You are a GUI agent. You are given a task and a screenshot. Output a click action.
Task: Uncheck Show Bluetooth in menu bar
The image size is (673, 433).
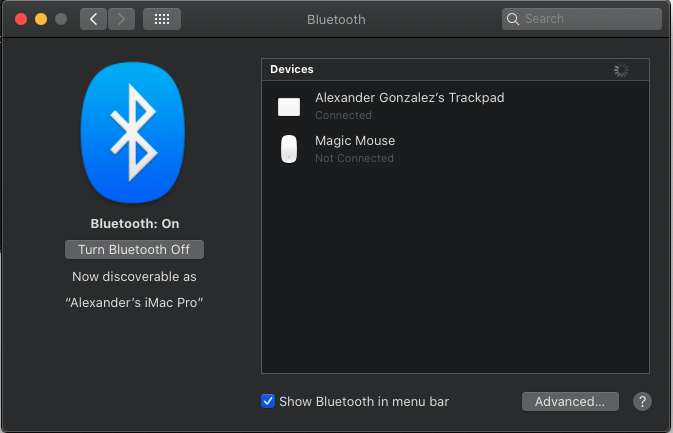268,401
